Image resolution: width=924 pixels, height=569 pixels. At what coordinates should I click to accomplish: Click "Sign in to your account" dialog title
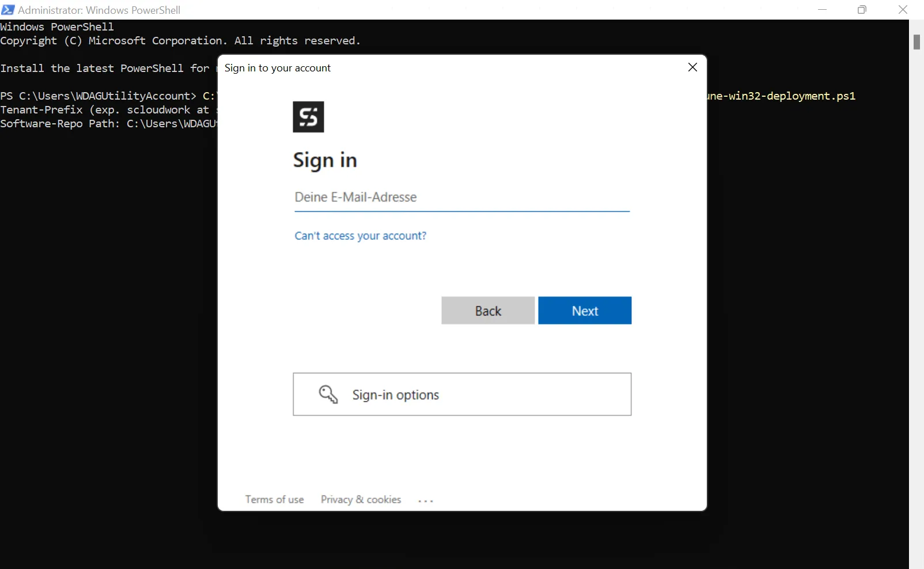click(278, 68)
